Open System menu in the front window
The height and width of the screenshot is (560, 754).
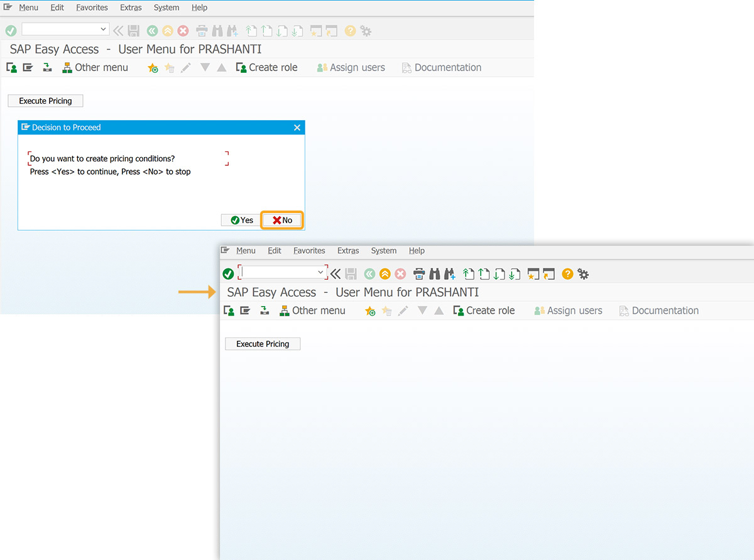383,251
